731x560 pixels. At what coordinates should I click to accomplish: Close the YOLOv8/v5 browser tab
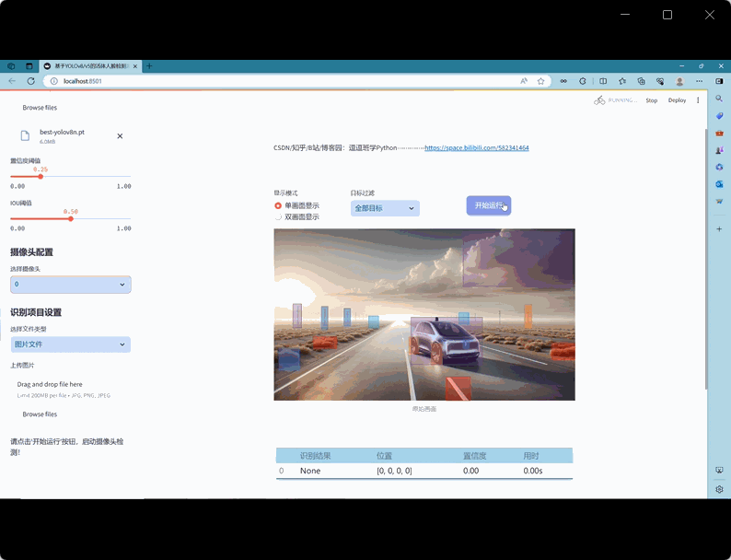click(135, 66)
